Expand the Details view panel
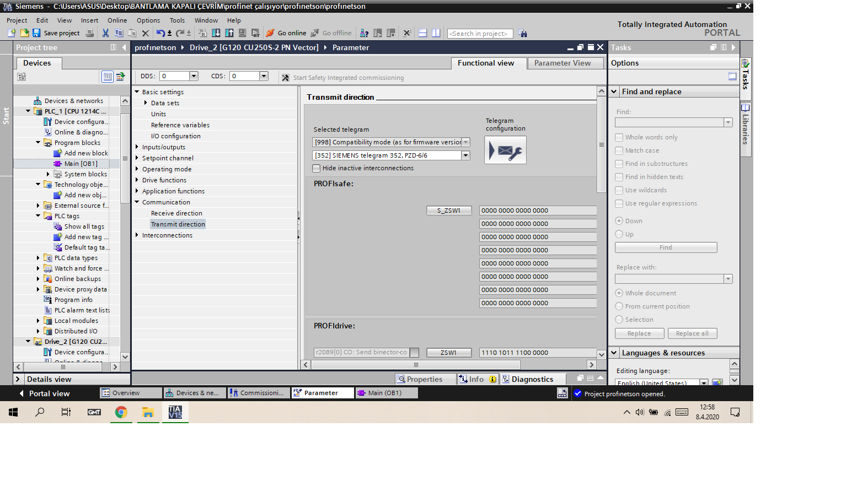This screenshot has height=486, width=868. [x=18, y=379]
